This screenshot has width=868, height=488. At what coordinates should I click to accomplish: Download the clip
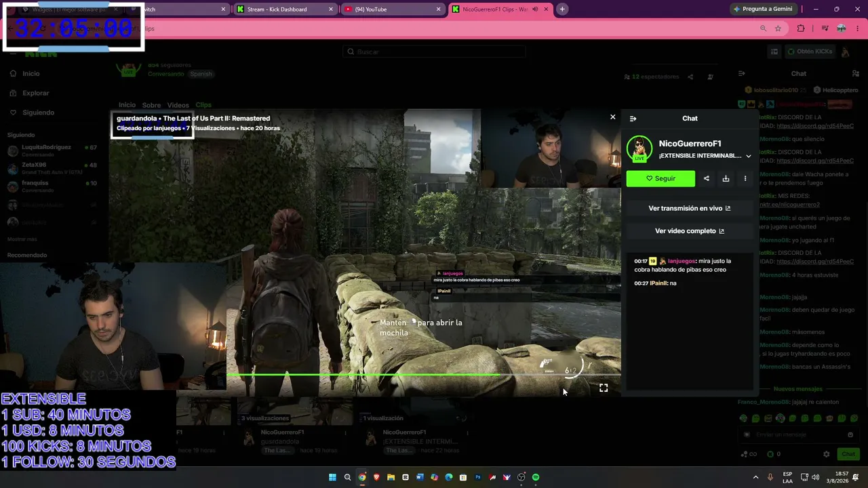[x=726, y=178]
